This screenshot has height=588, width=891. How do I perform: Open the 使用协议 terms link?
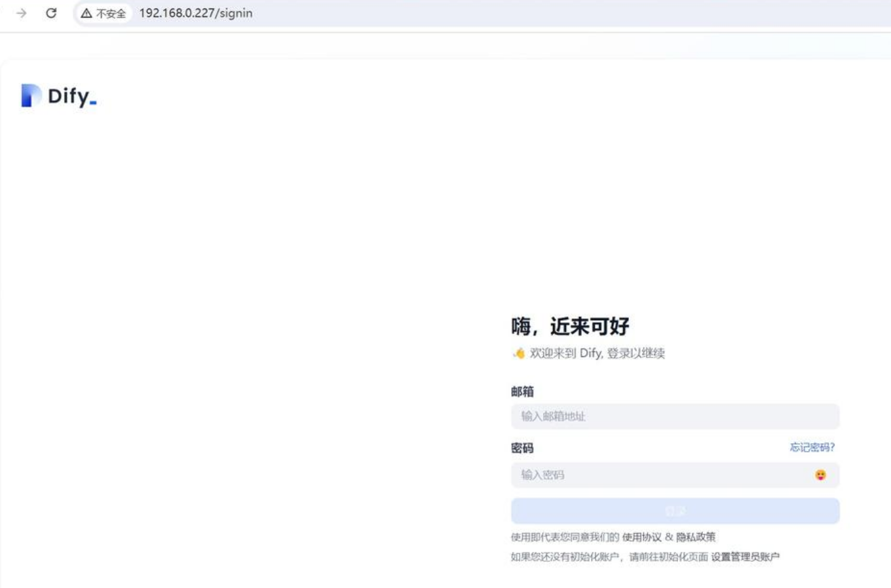[641, 537]
